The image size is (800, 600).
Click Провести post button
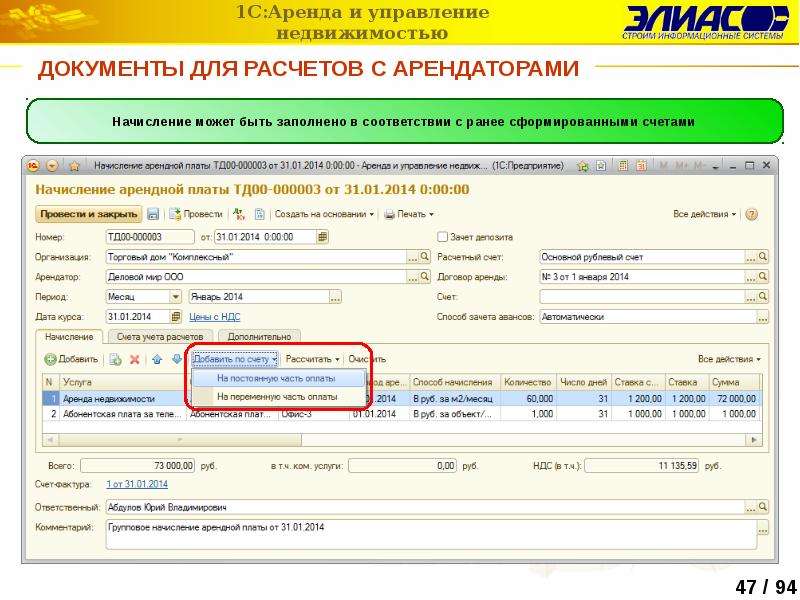point(196,214)
